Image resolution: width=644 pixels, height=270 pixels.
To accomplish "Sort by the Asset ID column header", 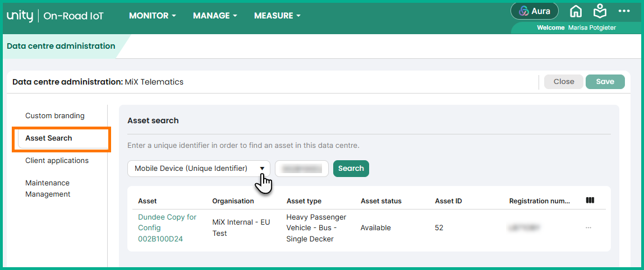I will point(449,201).
